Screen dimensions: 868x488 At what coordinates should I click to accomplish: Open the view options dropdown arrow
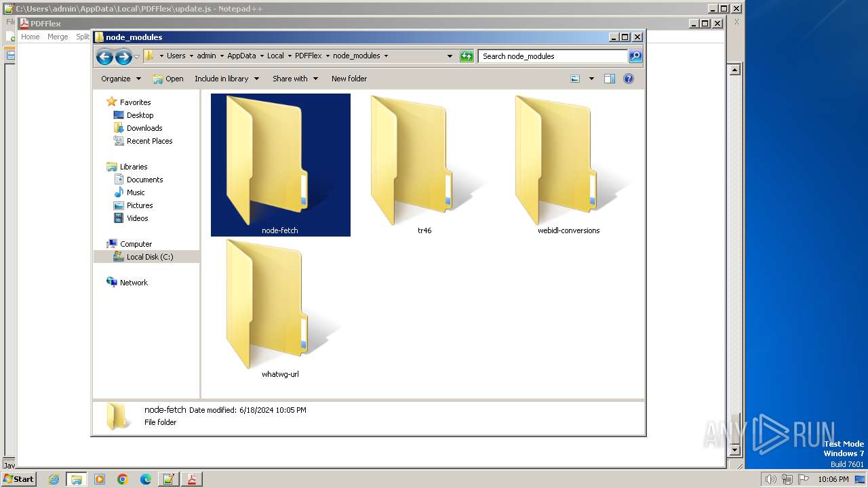[591, 79]
